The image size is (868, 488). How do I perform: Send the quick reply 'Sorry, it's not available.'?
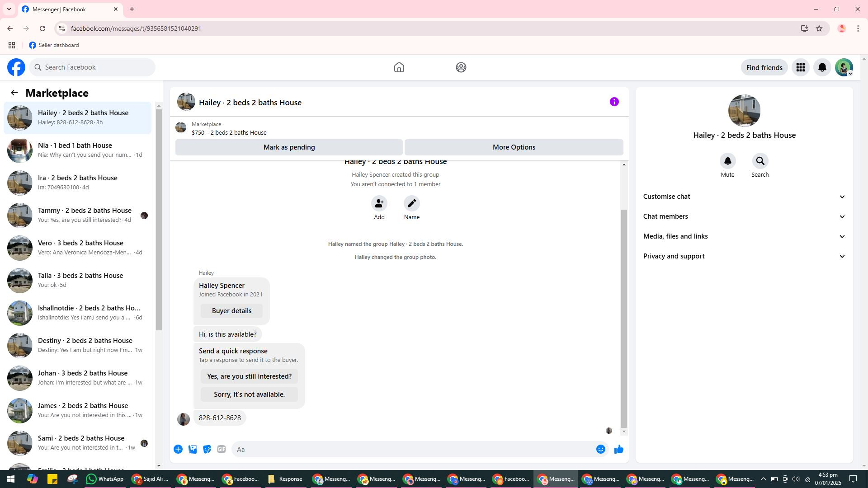point(249,394)
